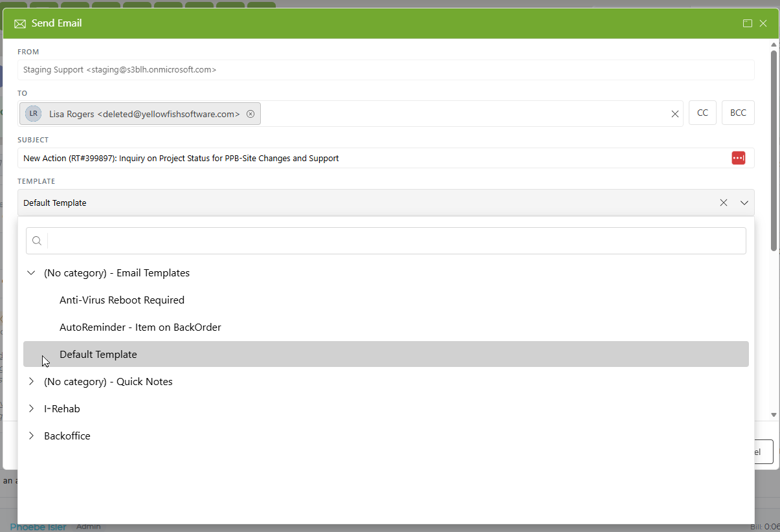Click the LR avatar of Lisa Rogers
Screen dimensions: 780x532
point(34,113)
